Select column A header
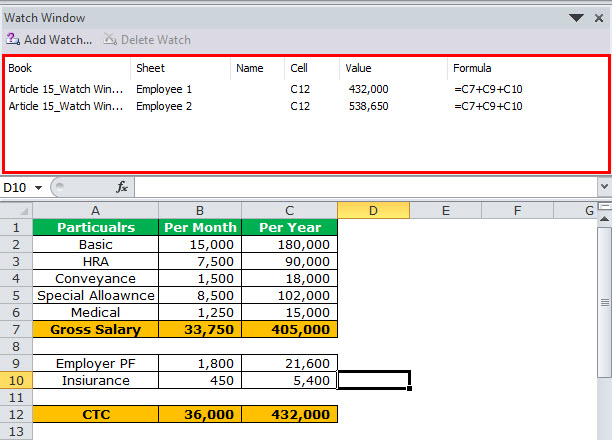The width and height of the screenshot is (612, 440). [x=96, y=211]
